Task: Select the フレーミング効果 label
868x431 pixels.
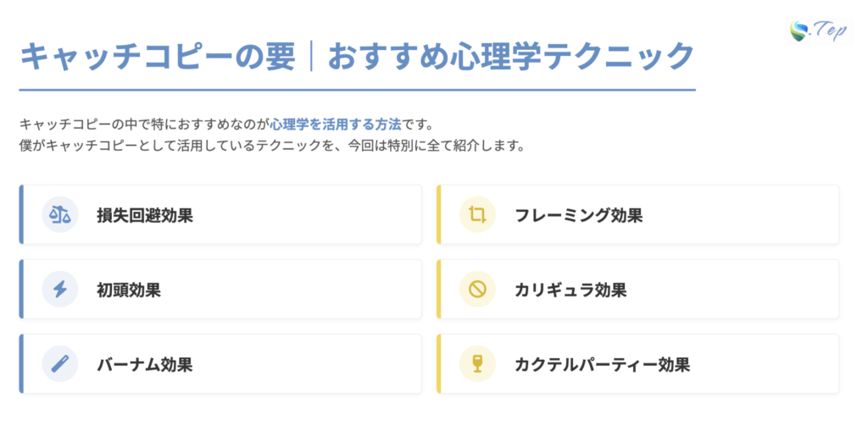Action: (578, 215)
